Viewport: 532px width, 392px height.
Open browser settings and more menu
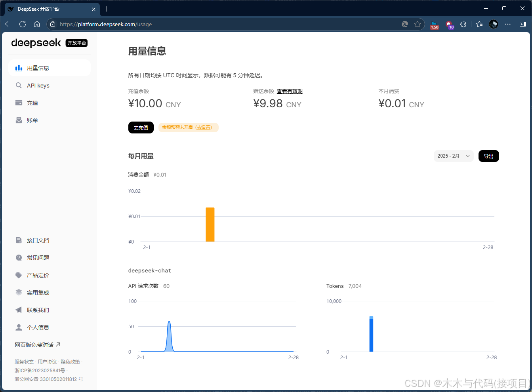tap(508, 24)
